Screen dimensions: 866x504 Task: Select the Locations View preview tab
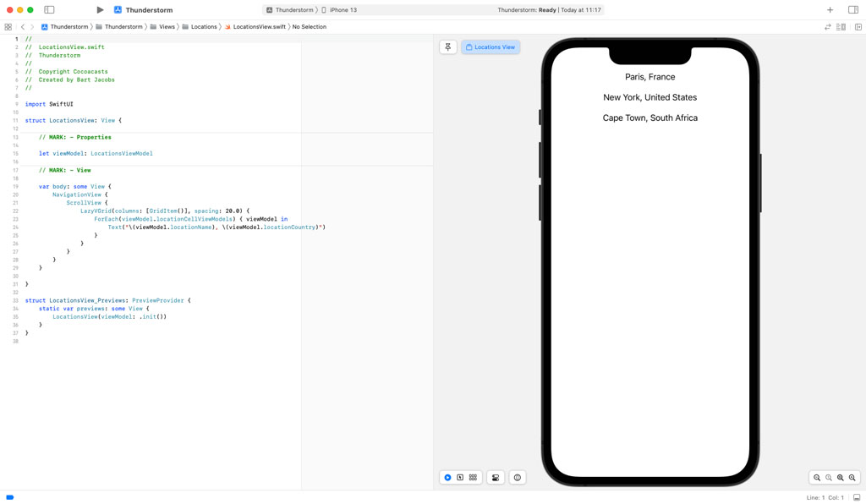coord(491,47)
